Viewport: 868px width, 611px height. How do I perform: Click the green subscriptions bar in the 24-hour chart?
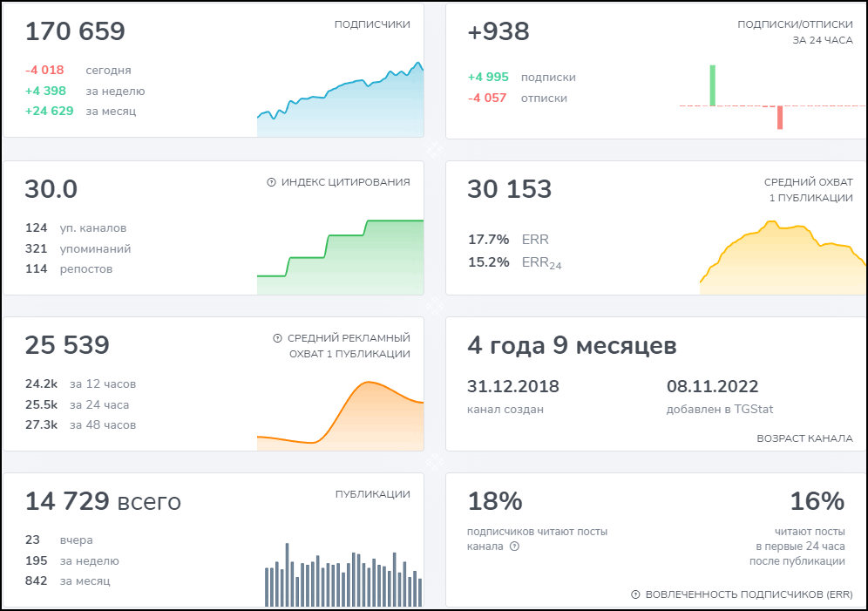coord(713,85)
